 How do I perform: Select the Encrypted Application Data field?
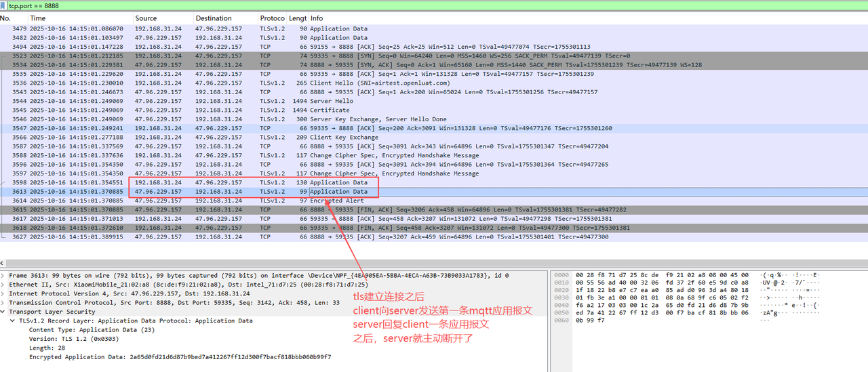pyautogui.click(x=180, y=356)
